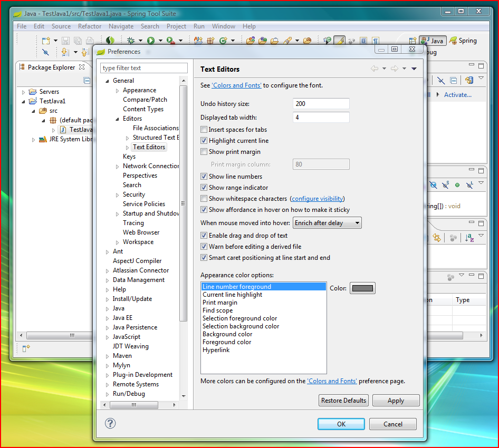Viewport: 499px width, 448px height.
Task: Click the New wizard toolbar icon
Action: coord(46,41)
